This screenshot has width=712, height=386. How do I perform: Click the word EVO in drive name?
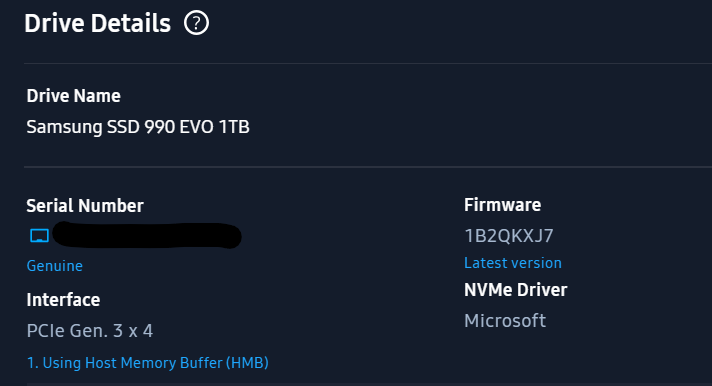pos(196,127)
